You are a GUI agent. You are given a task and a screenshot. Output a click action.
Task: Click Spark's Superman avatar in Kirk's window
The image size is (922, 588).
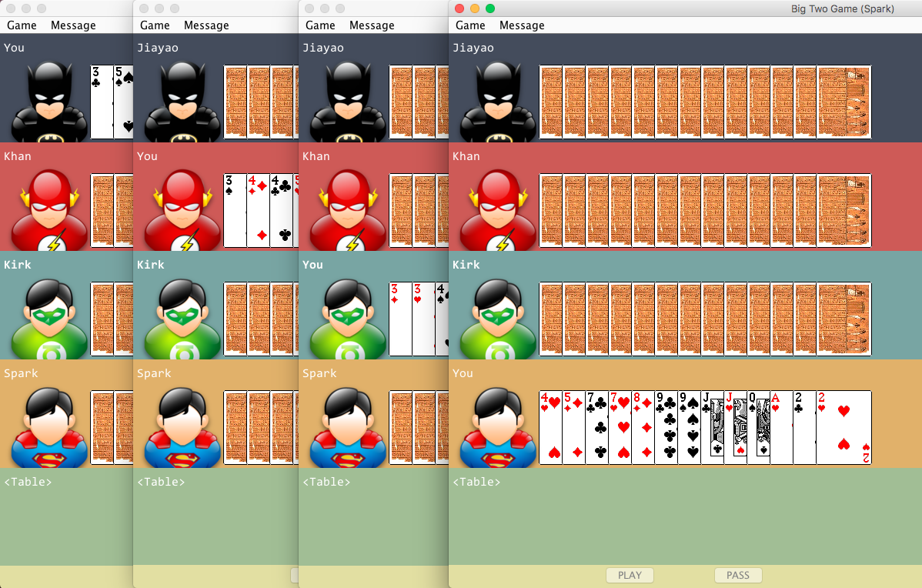point(348,427)
